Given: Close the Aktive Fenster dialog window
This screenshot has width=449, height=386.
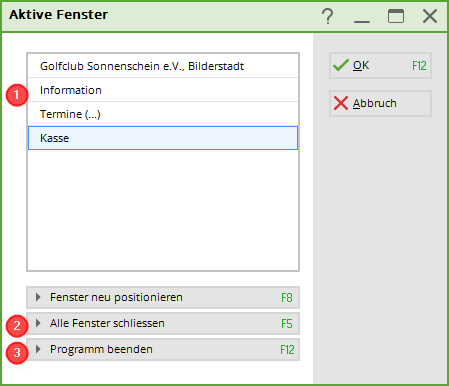Looking at the screenshot, I should (430, 16).
